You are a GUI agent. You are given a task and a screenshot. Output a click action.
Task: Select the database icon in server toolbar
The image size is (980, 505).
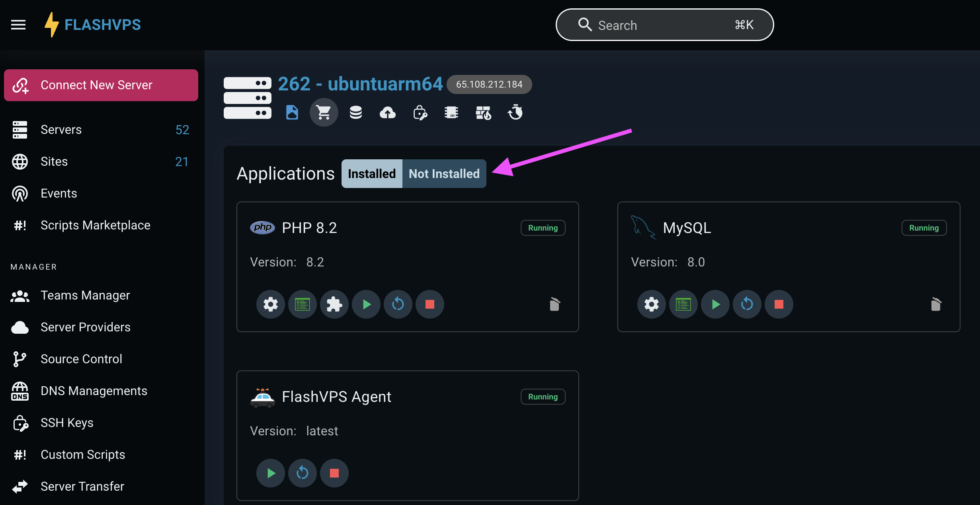click(355, 112)
